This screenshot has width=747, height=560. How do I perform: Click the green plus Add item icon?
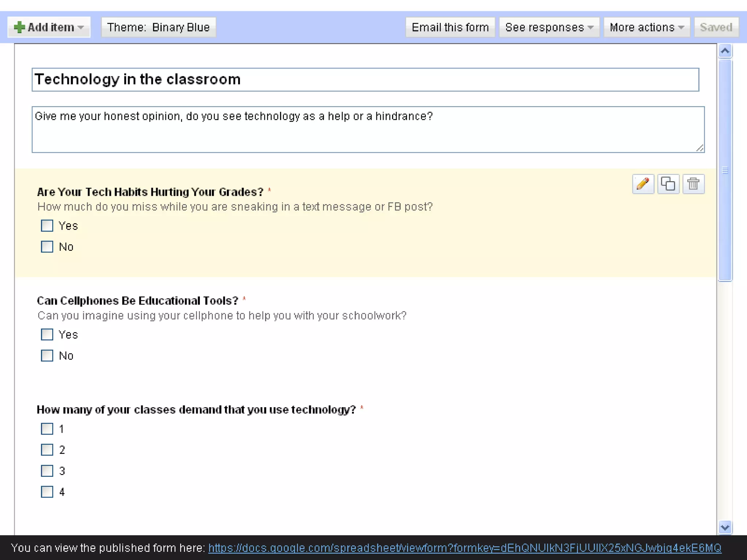tap(19, 27)
